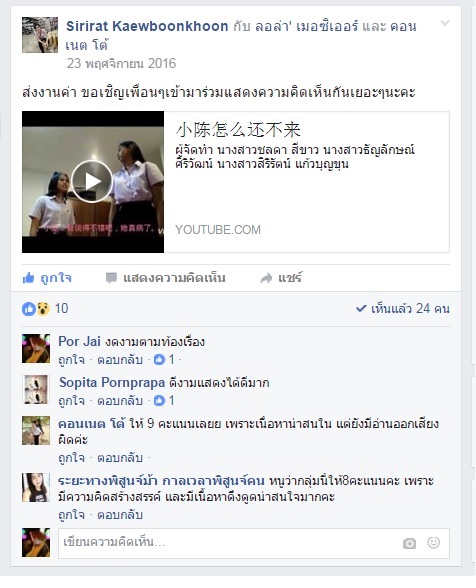Click the thumbs-up like icon under post

point(29,278)
